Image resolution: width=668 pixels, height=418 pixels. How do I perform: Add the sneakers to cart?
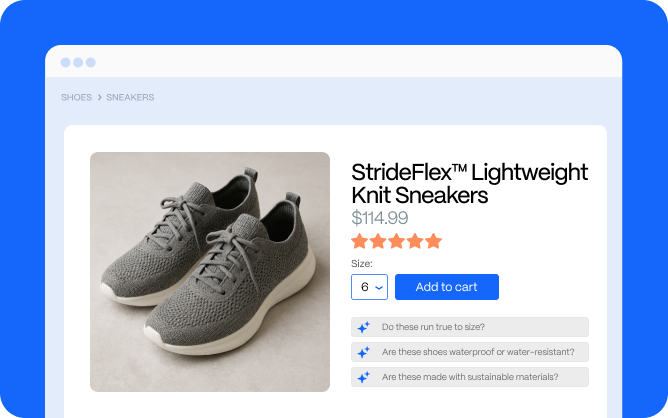coord(447,287)
